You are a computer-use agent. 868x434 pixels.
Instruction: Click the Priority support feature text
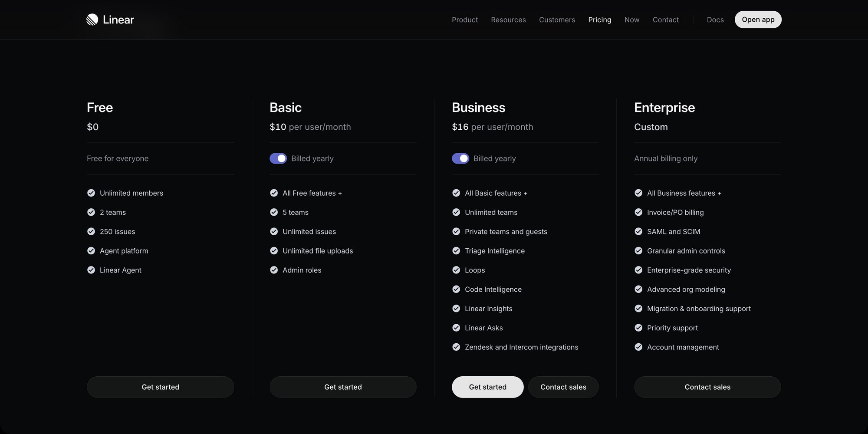click(x=672, y=328)
